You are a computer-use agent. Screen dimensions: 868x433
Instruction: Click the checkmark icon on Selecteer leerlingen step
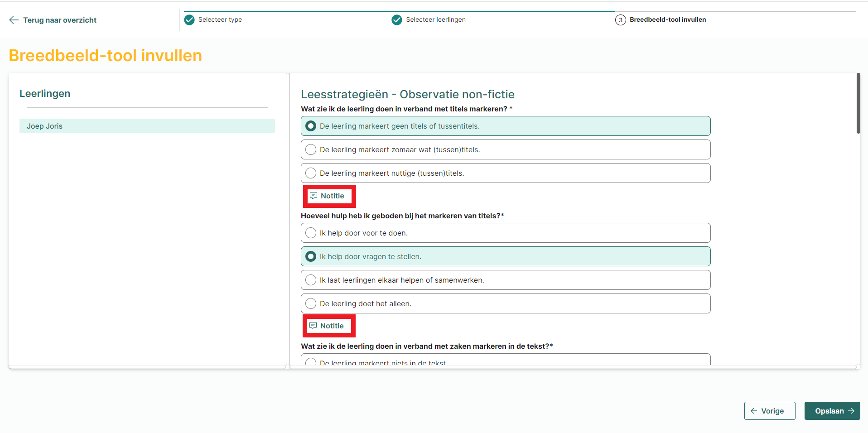pos(397,19)
